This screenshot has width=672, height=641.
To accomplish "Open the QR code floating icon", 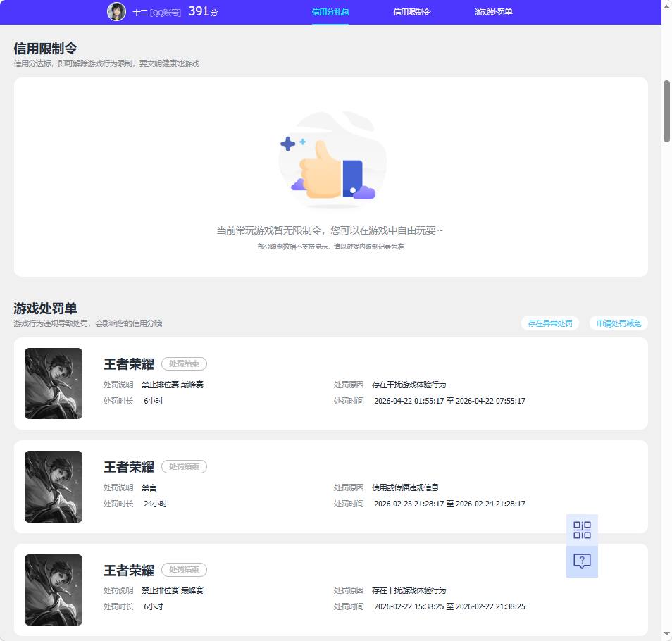I will (582, 530).
